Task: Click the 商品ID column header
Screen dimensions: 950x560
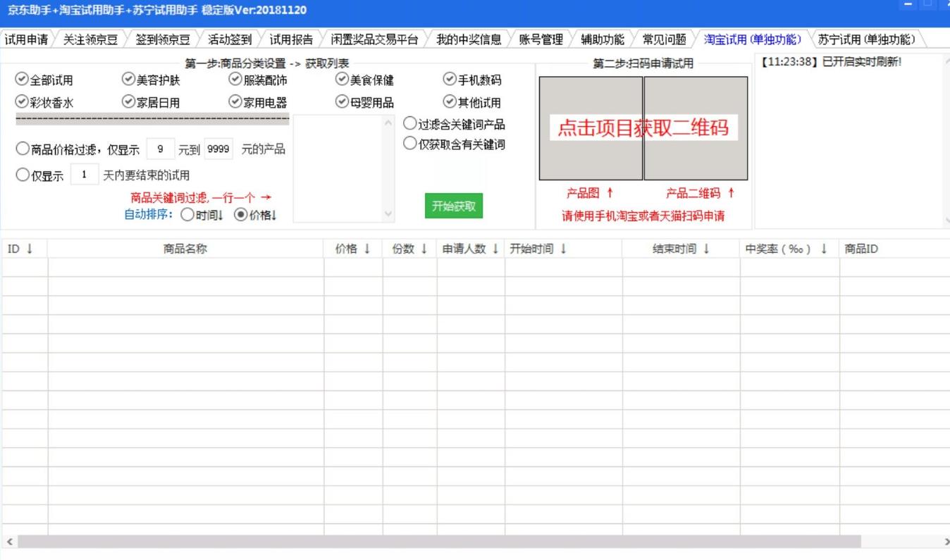Action: click(x=894, y=249)
